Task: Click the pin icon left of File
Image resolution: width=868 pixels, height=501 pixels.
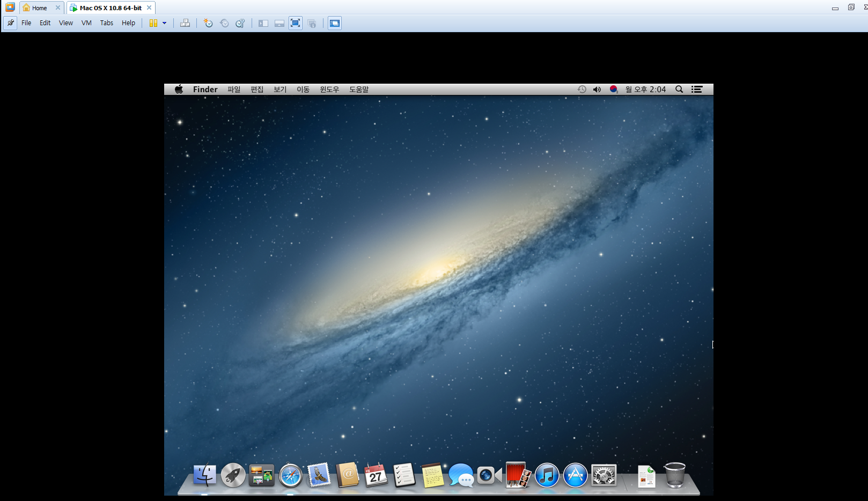Action: coord(10,23)
